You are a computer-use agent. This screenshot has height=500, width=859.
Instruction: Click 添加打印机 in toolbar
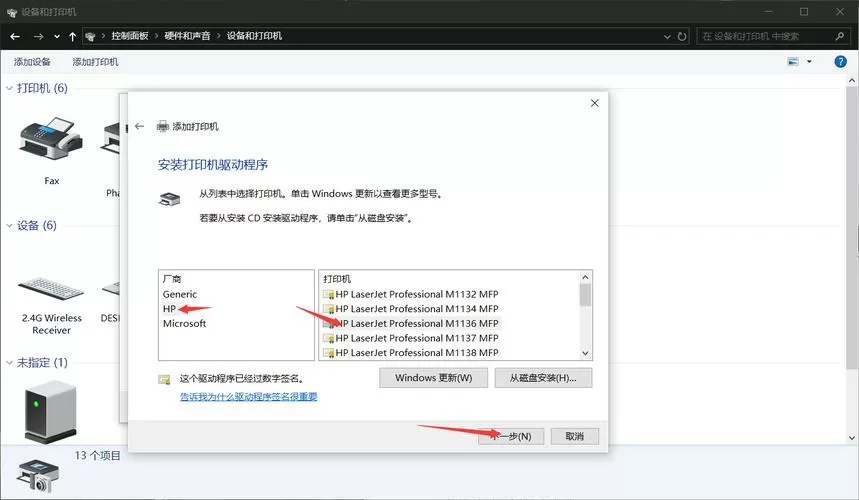pos(95,62)
